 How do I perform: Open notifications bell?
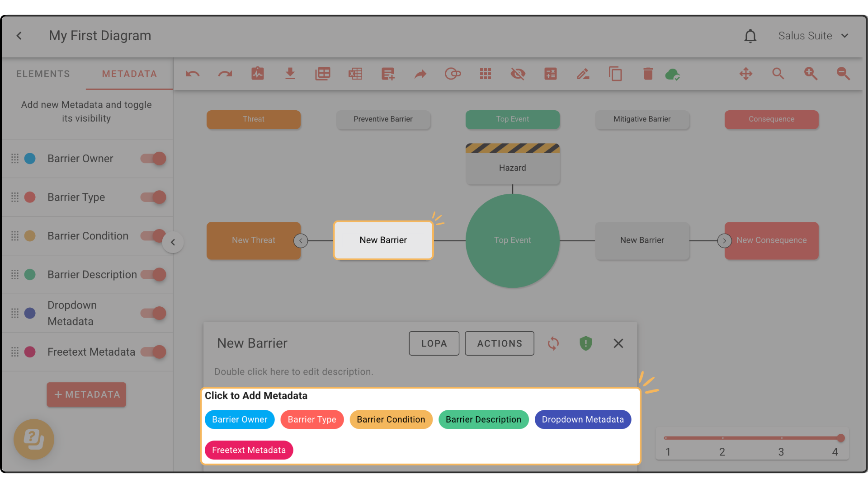[x=750, y=36]
